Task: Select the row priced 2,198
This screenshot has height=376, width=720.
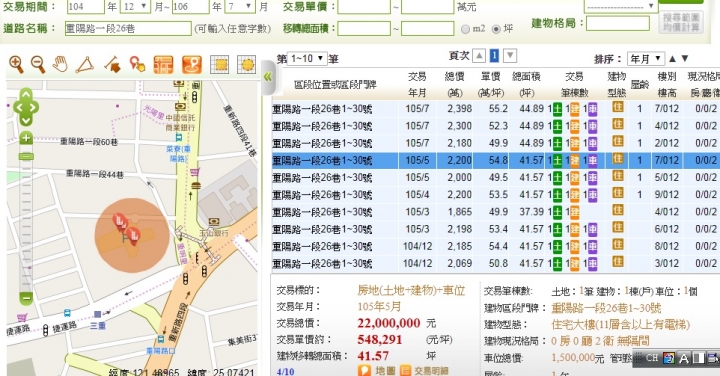Action: (496, 229)
